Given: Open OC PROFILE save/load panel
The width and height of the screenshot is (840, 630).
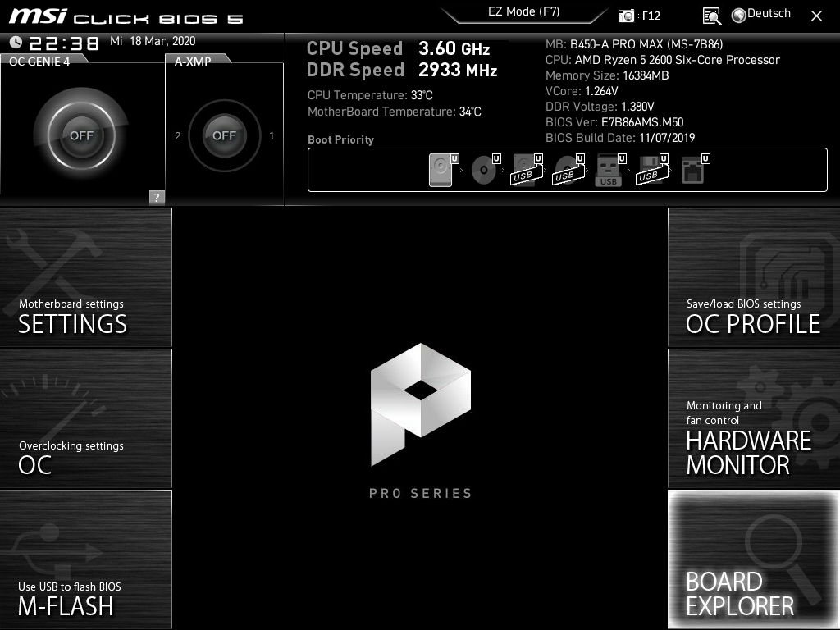Looking at the screenshot, I should 754,277.
